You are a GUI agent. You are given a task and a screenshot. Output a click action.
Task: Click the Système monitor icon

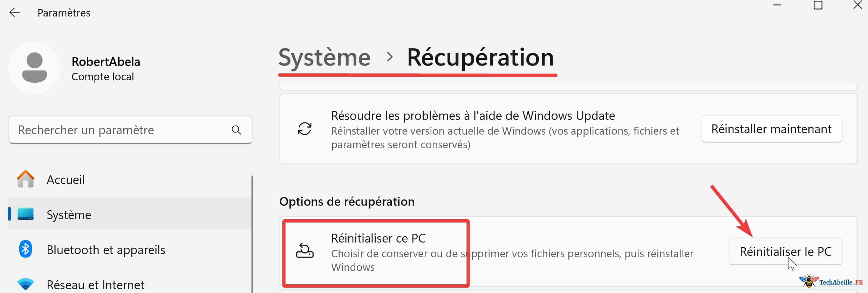tap(26, 214)
